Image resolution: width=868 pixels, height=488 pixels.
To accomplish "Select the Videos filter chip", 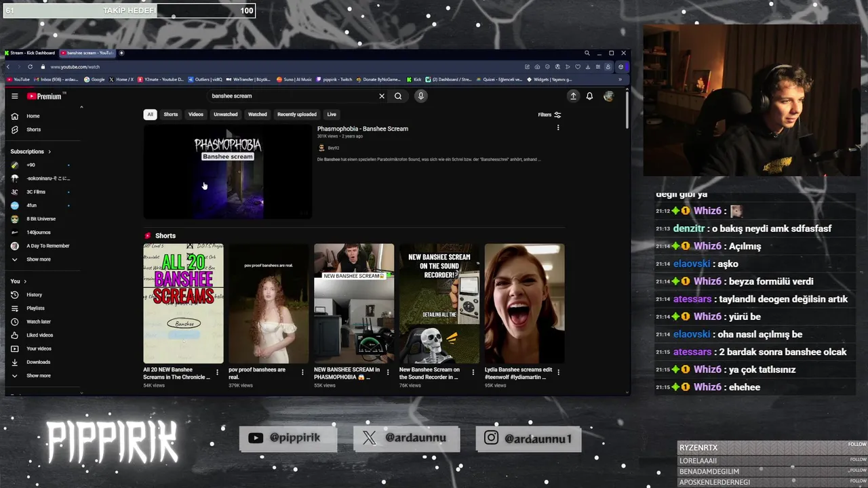I will point(196,115).
